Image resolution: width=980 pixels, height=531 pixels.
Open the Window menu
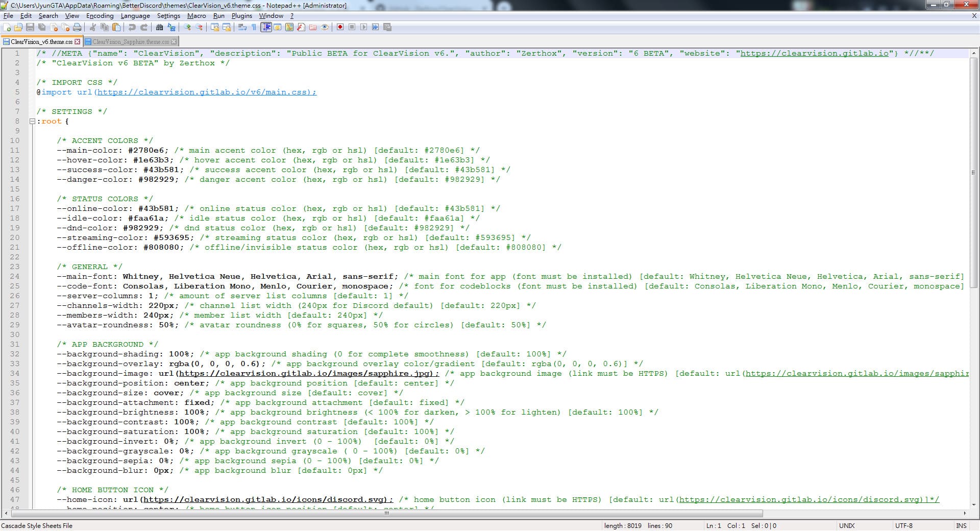point(271,16)
